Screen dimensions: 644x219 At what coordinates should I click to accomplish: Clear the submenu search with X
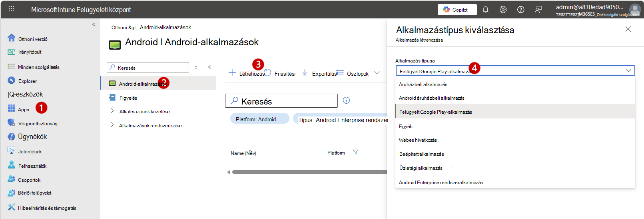[196, 67]
